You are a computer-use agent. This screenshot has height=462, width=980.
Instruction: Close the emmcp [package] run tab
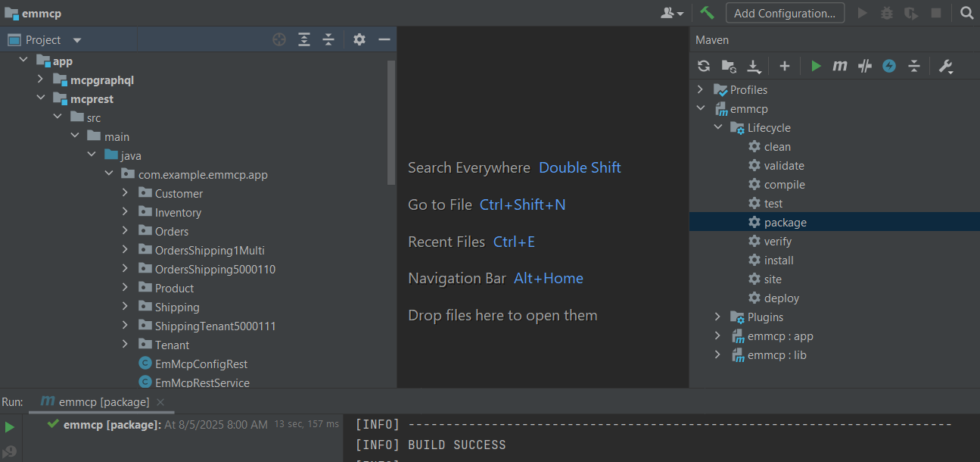pyautogui.click(x=160, y=402)
